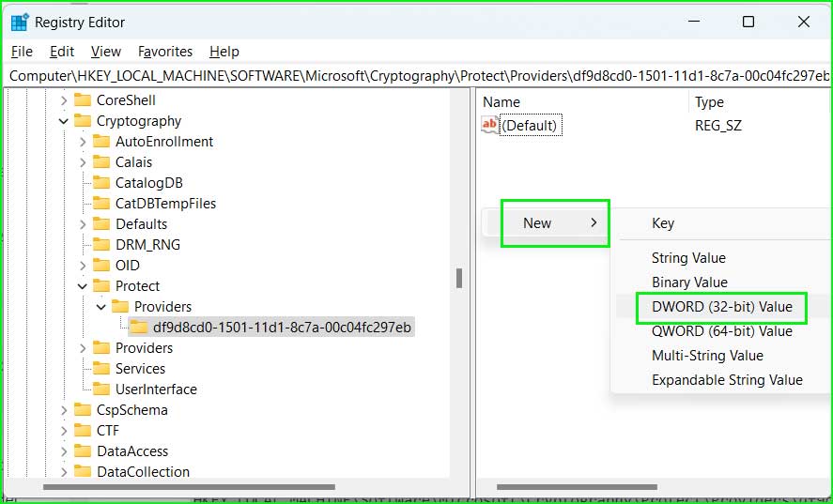Select the (Default) value entry

click(x=531, y=126)
